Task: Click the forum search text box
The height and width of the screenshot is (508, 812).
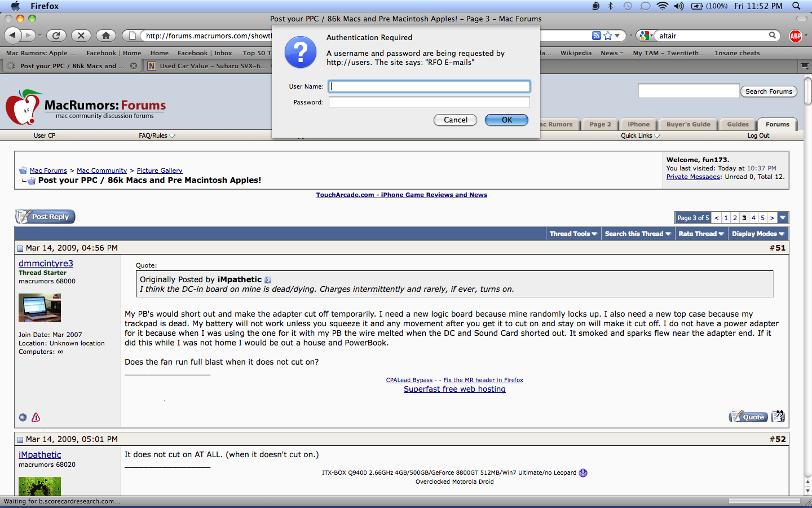Action: [x=689, y=91]
